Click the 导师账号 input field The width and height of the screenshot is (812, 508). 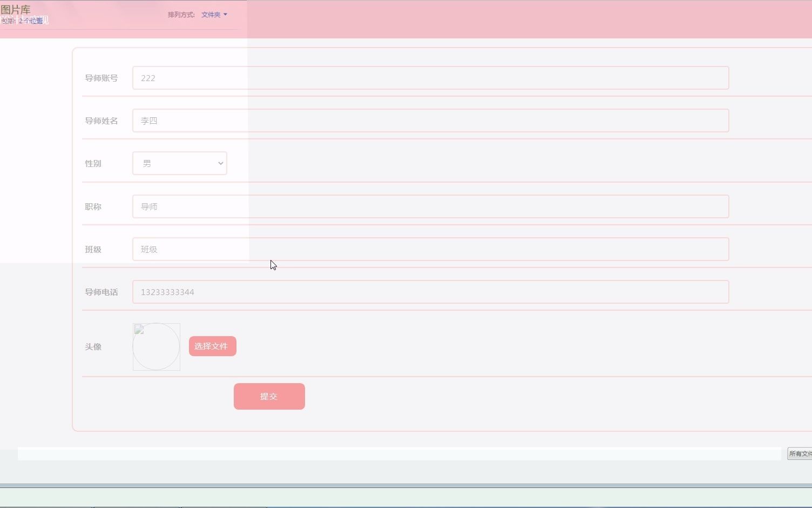(x=430, y=78)
